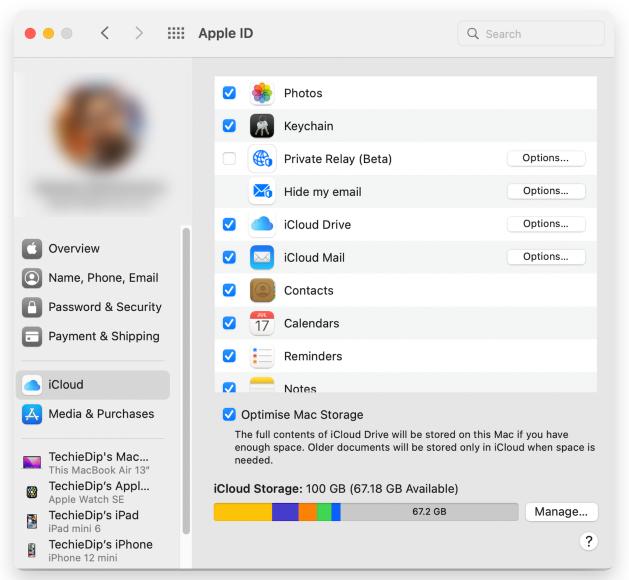The height and width of the screenshot is (580, 629).
Task: Click the Show All grid icon
Action: click(176, 33)
